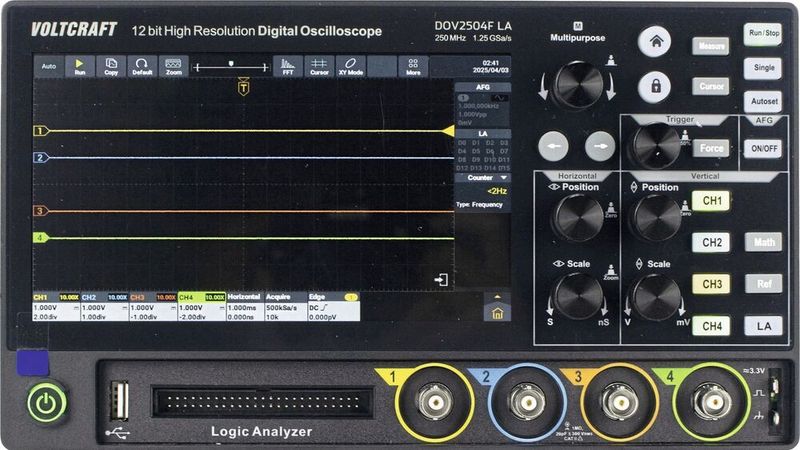Push the right arrow round button
The image size is (800, 450).
click(600, 146)
